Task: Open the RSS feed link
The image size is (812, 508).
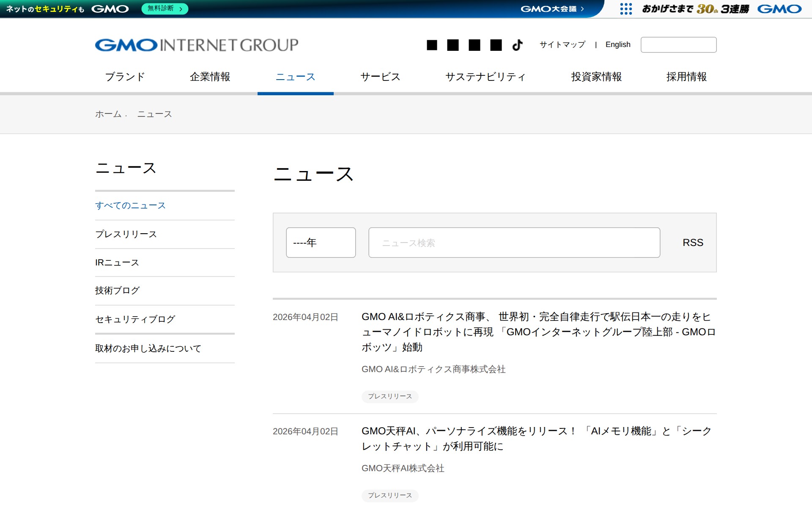Action: pos(693,242)
